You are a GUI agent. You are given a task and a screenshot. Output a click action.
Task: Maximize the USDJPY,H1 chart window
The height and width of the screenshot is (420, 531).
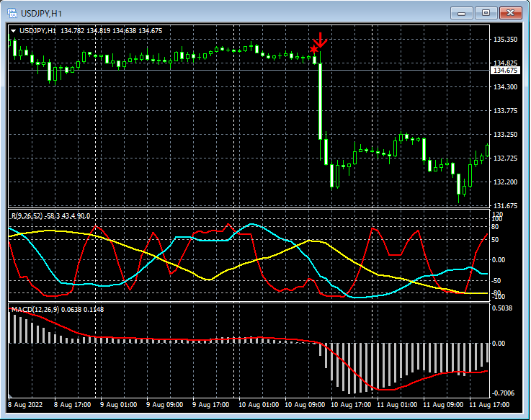[x=486, y=13]
